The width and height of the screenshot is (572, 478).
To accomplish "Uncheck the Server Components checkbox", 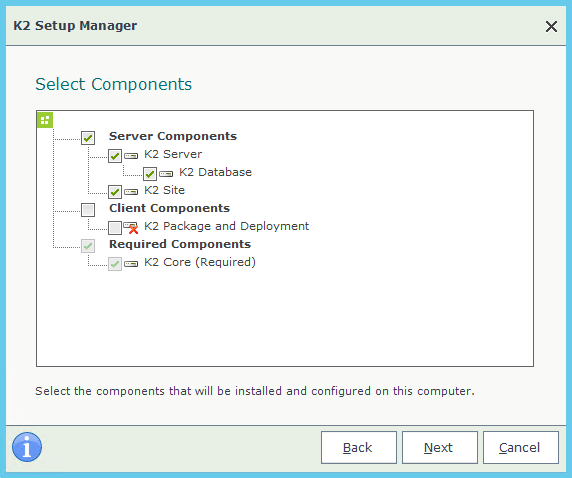I will pyautogui.click(x=88, y=138).
